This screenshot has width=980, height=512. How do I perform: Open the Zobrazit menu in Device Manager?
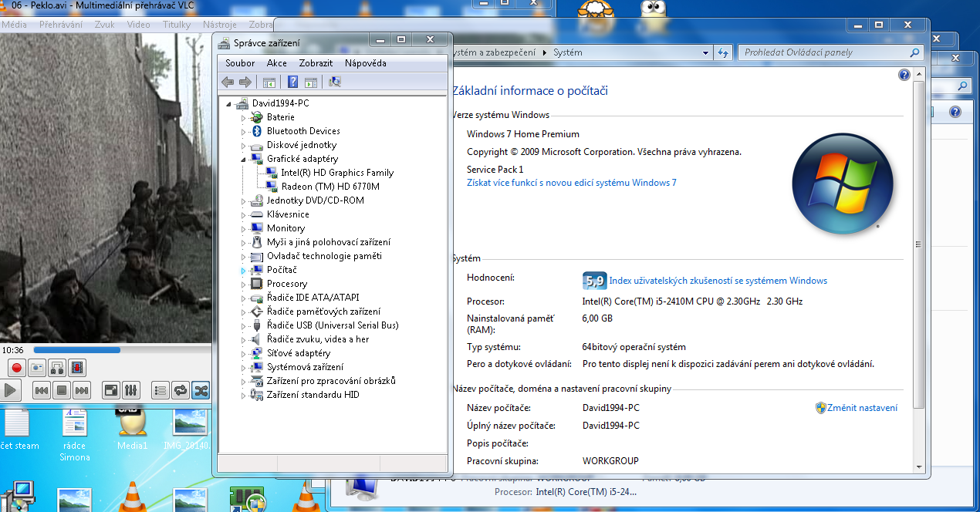click(316, 63)
